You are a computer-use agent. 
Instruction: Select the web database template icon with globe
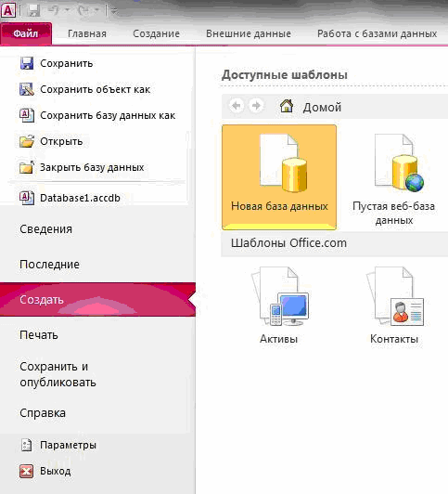click(399, 162)
